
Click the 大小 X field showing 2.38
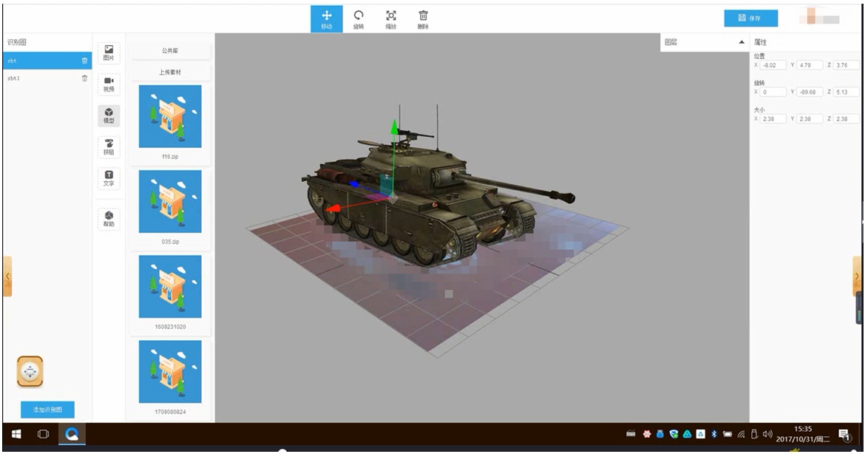point(773,119)
